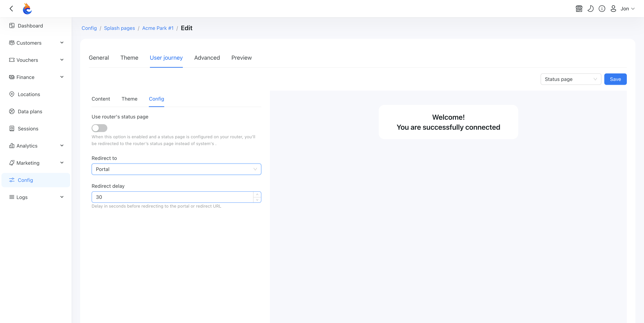Switch to the Content sub-tab

101,99
